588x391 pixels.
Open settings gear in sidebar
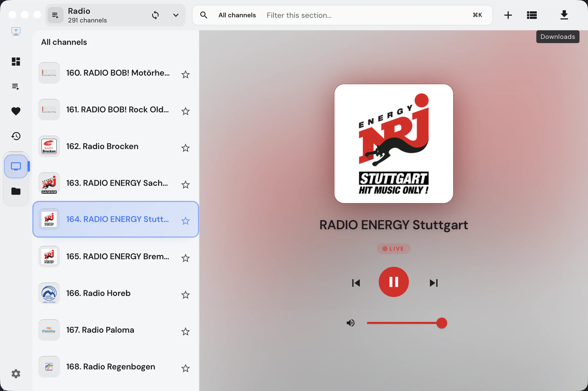pyautogui.click(x=16, y=374)
